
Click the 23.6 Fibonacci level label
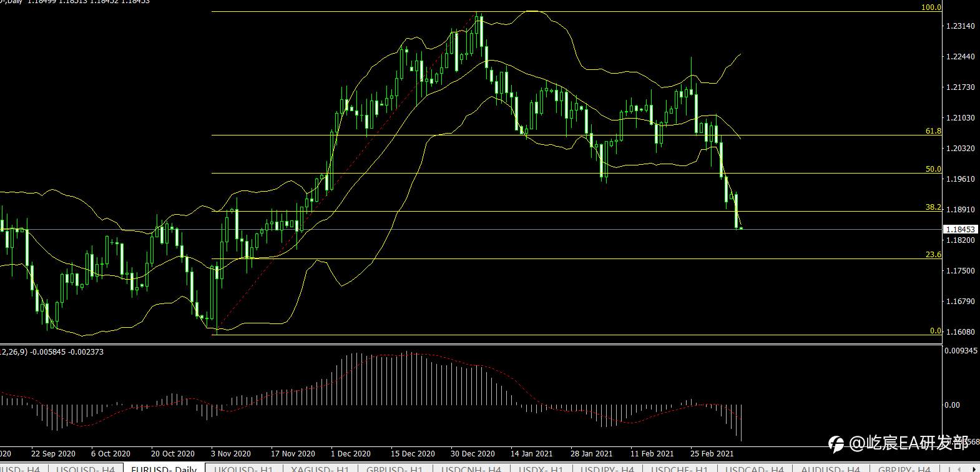click(933, 255)
